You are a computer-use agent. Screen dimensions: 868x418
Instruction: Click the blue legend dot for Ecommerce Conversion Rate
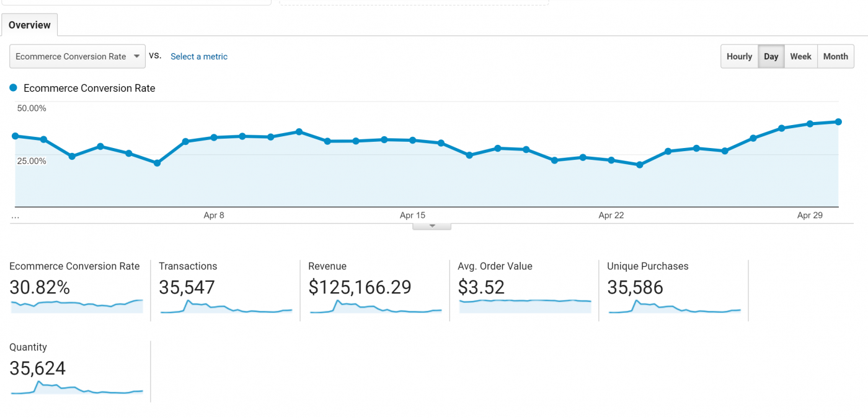[14, 88]
